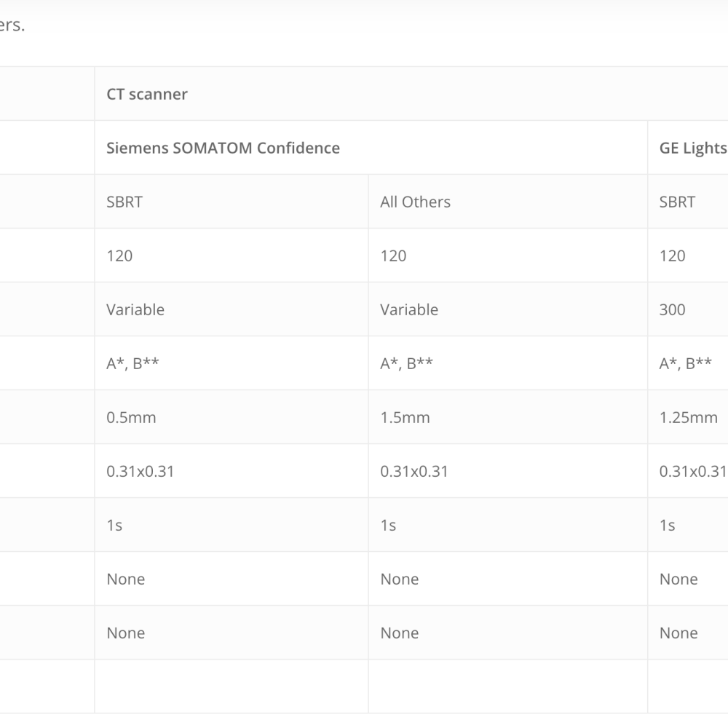Click 0.31x0.31 in the All Others column

414,471
